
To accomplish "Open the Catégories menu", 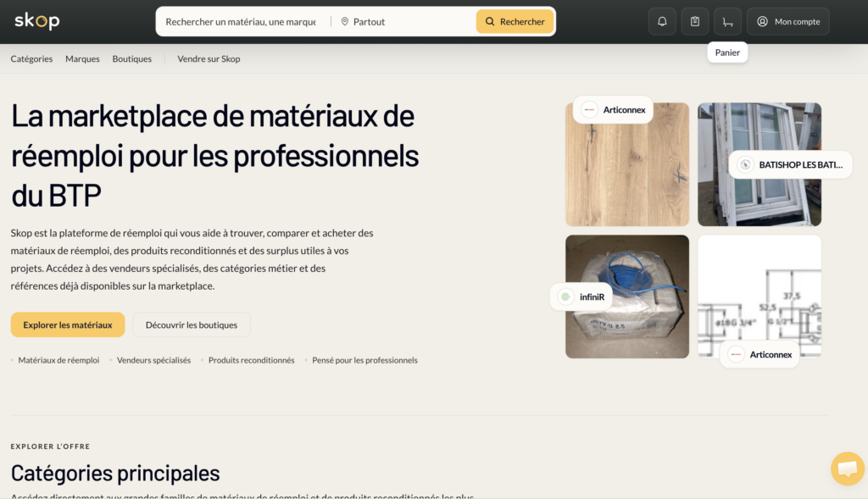I will (31, 58).
